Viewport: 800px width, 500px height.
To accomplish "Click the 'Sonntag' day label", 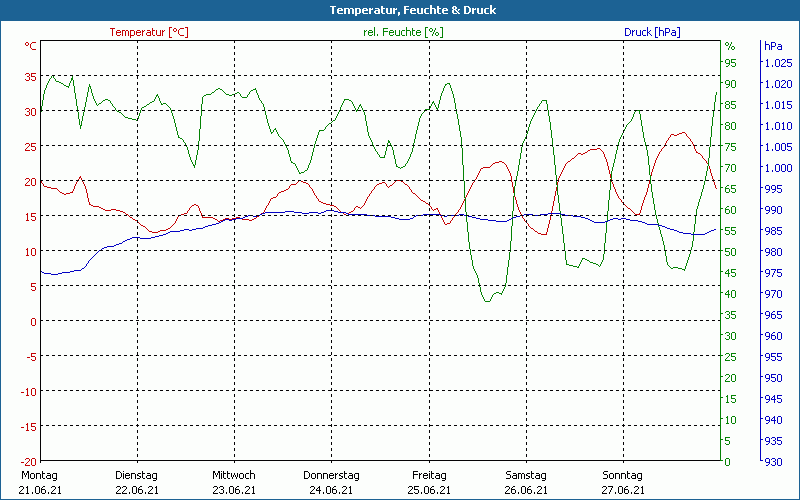I will 622,475.
